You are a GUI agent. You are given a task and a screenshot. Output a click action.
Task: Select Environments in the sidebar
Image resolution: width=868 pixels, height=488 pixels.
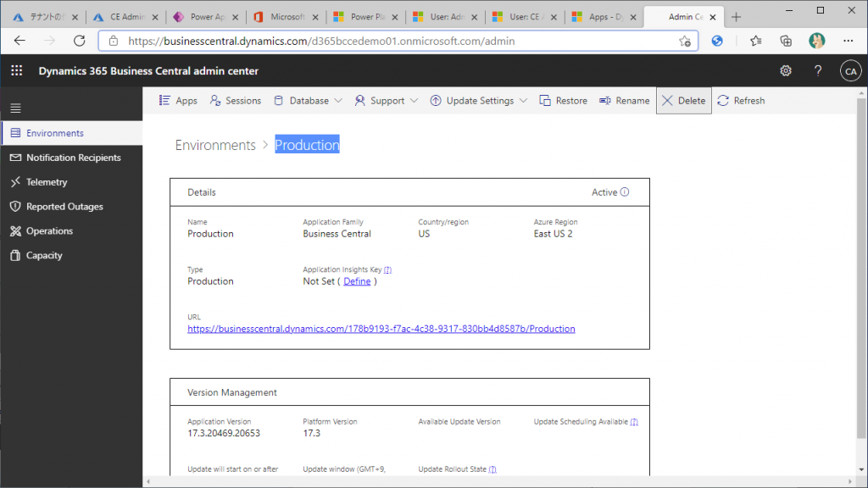pyautogui.click(x=71, y=133)
